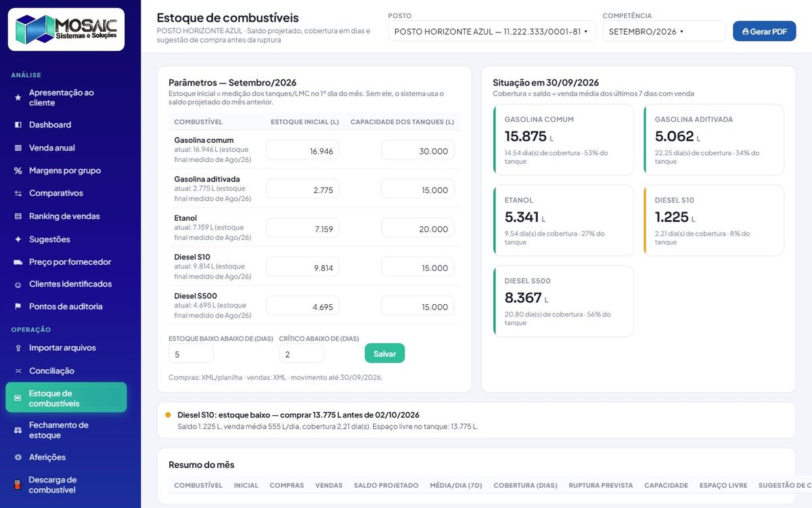Click the percent icon for Margens por grupo

(x=18, y=171)
